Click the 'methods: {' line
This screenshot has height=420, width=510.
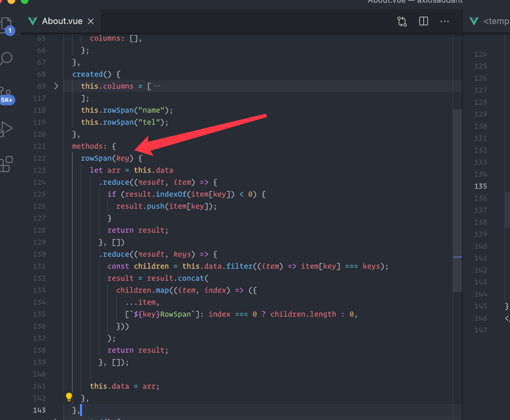point(94,146)
